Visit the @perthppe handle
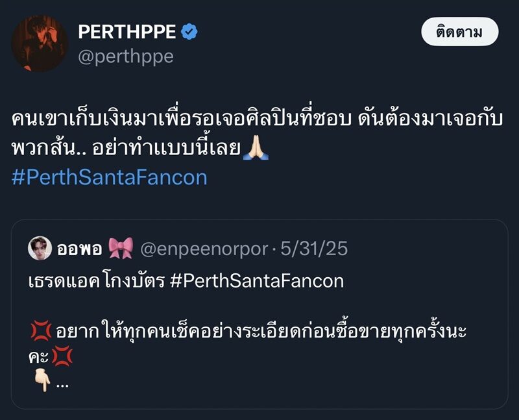Screen dimensions: 519x420 point(126,56)
